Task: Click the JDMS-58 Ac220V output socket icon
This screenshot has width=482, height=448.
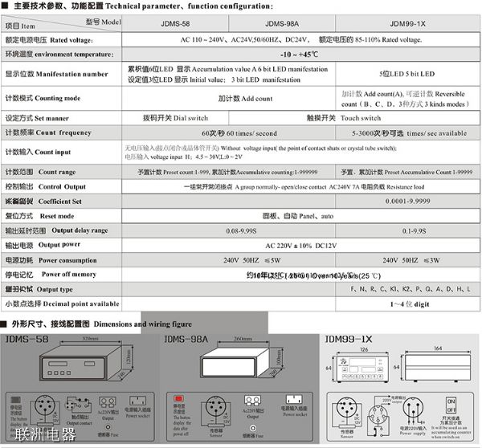Action: click(108, 402)
